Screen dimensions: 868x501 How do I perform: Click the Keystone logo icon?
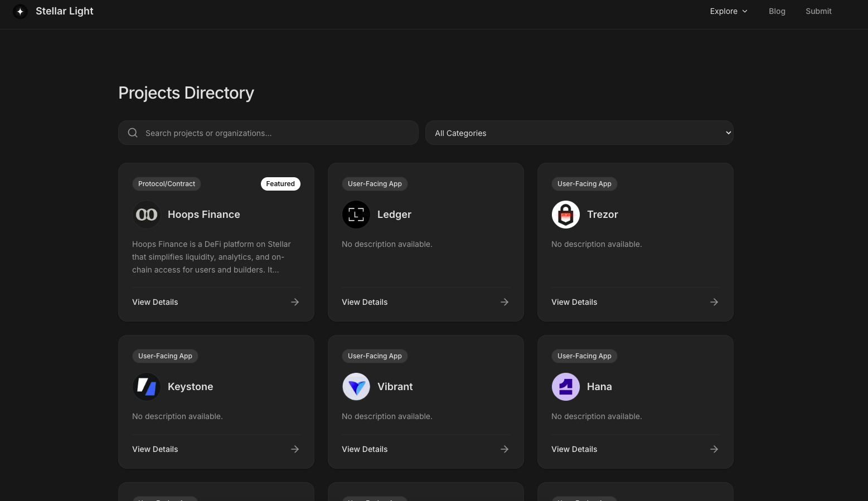pos(147,387)
